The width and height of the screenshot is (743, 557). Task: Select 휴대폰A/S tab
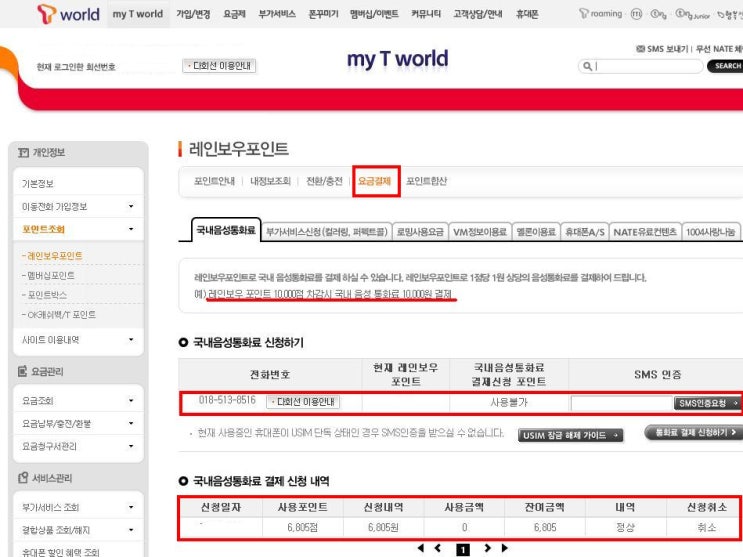[585, 232]
